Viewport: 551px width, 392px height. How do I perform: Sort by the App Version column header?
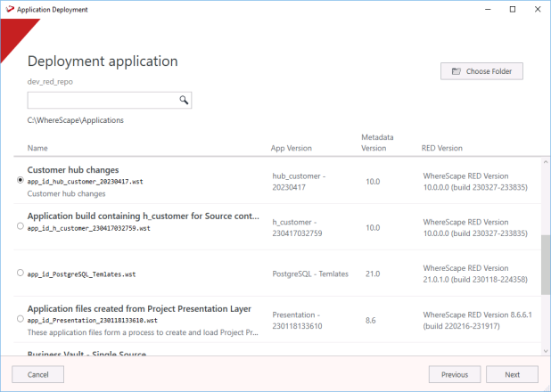[x=292, y=148]
